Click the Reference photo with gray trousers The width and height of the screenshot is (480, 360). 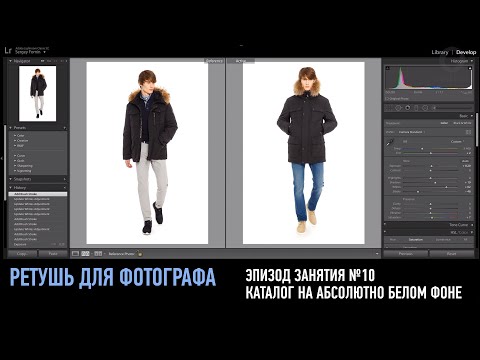click(x=147, y=153)
